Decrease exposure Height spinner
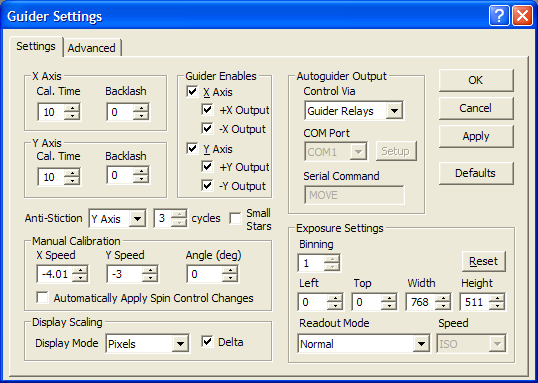538x383 pixels. [x=497, y=306]
